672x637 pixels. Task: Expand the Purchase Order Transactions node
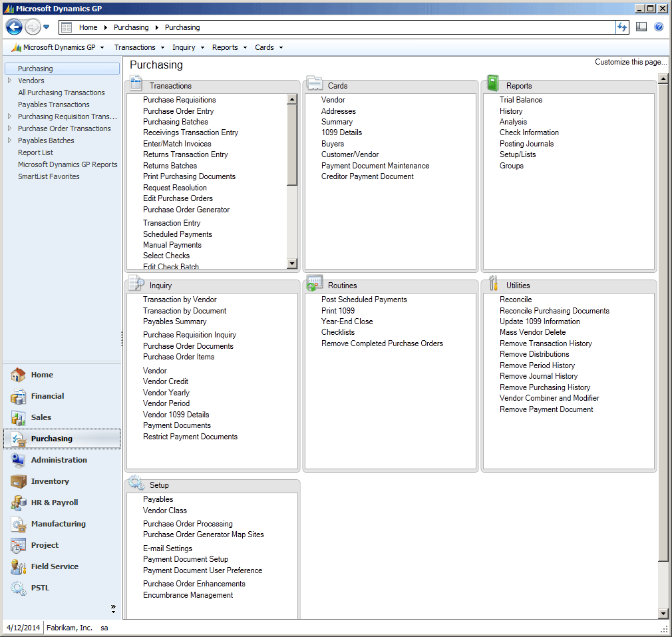(x=9, y=128)
